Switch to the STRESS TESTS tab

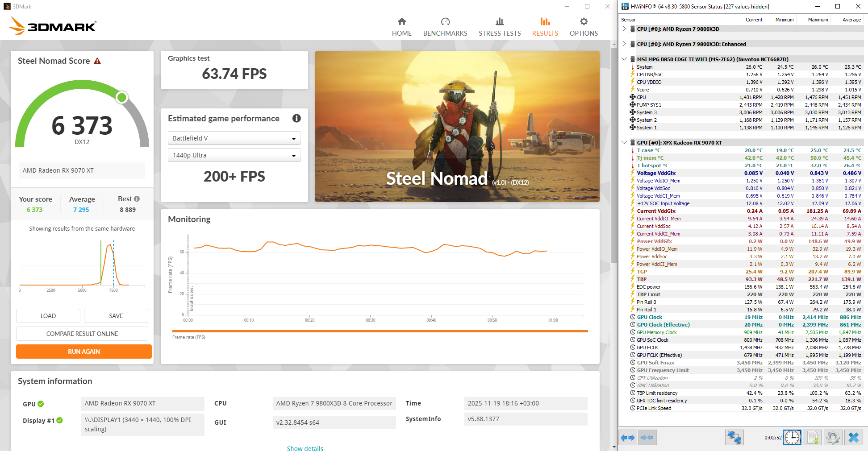(x=500, y=27)
